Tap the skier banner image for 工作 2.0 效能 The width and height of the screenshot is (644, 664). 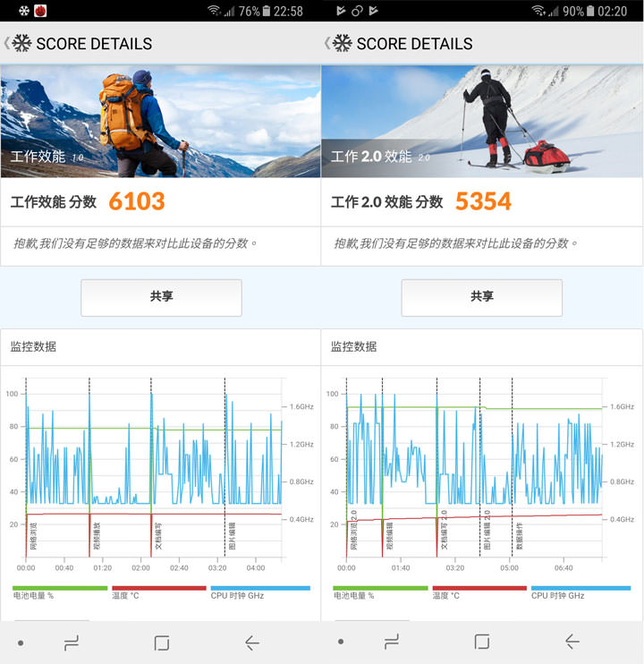coord(481,121)
